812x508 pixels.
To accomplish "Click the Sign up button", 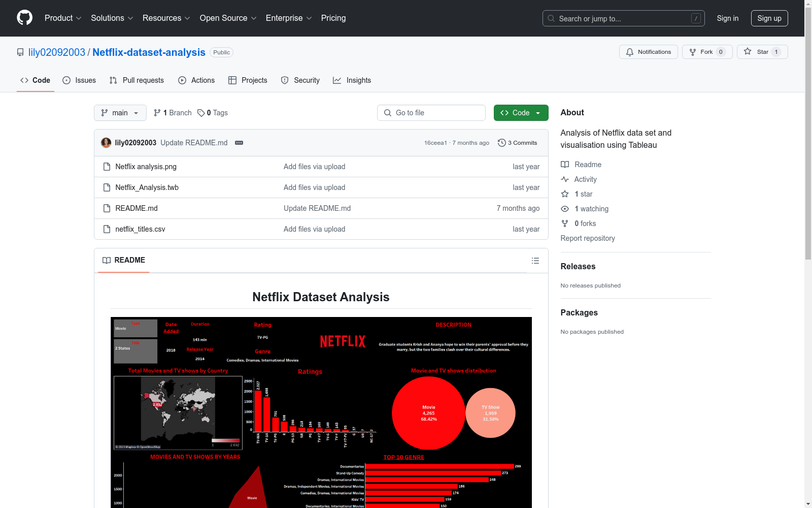I will (x=769, y=18).
